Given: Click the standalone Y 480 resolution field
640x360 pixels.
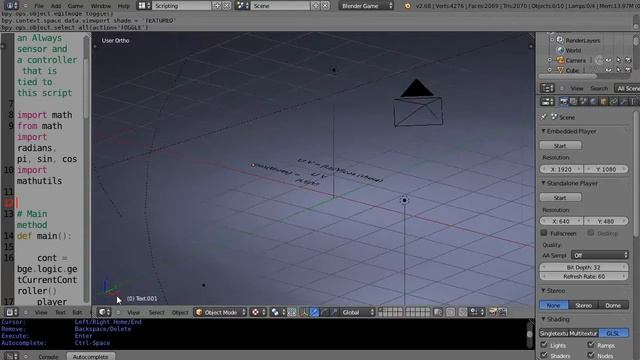Looking at the screenshot, I should (606, 221).
